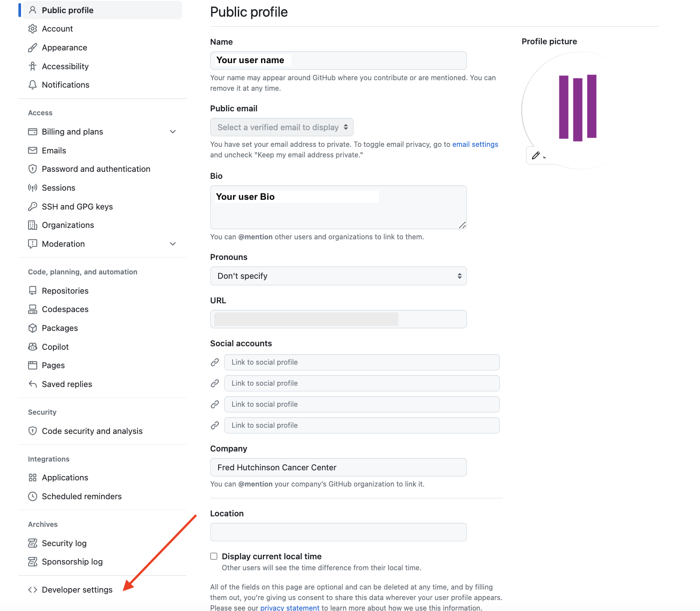700x611 pixels.
Task: Follow the email settings link
Action: click(x=475, y=144)
